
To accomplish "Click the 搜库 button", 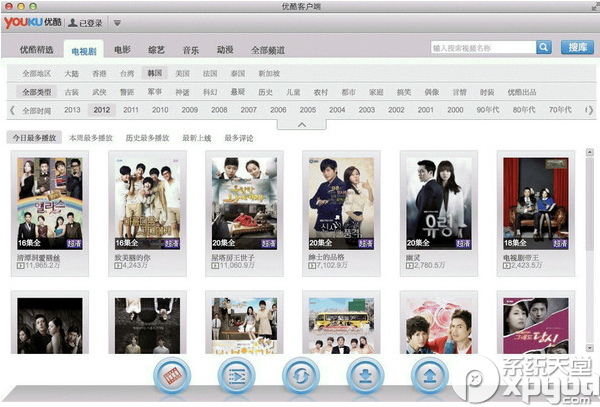I will (577, 47).
